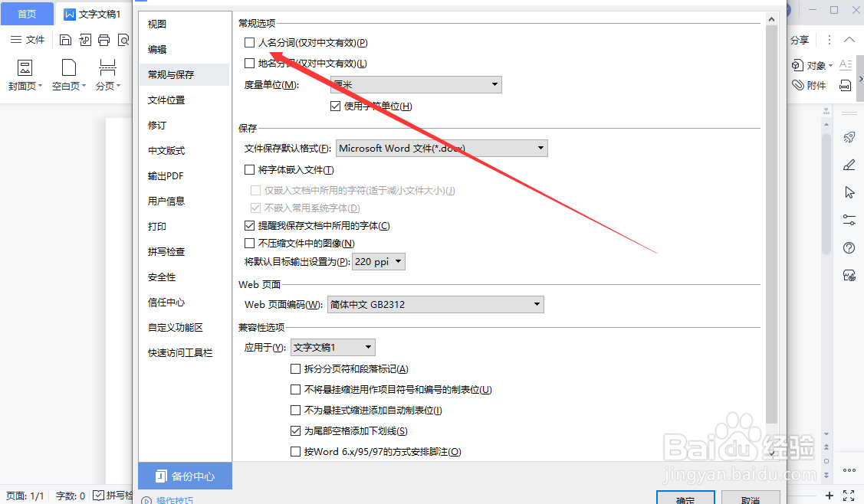Image resolution: width=864 pixels, height=504 pixels.
Task: Open the 备份中心 backup center
Action: tap(184, 476)
